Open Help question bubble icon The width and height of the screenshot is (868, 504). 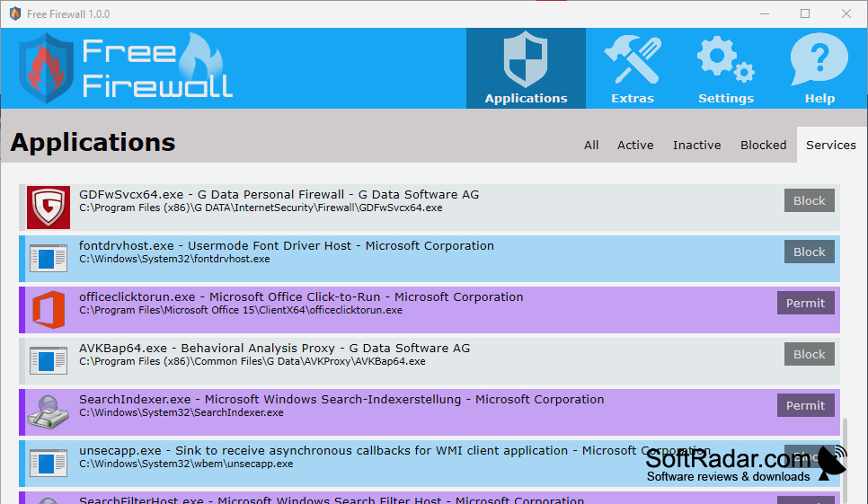click(x=819, y=68)
